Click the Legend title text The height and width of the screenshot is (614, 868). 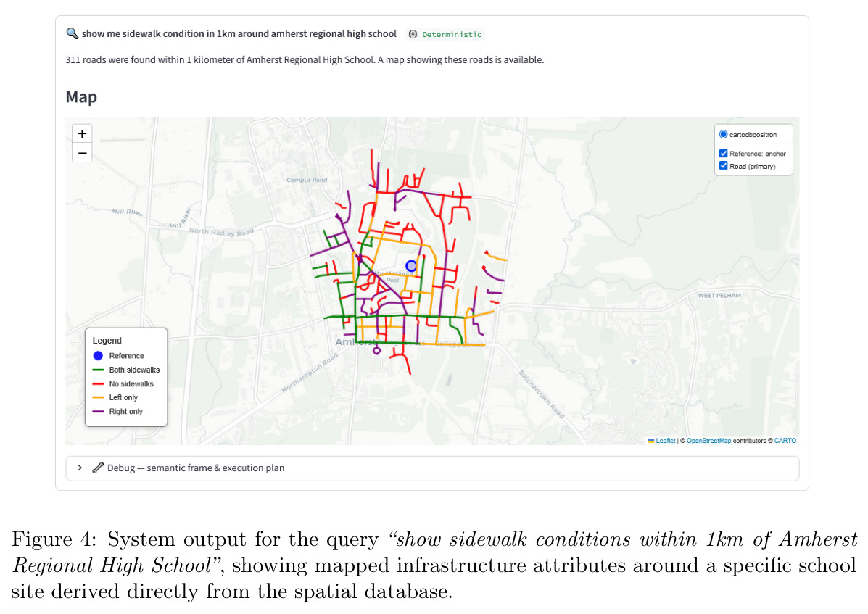(107, 341)
